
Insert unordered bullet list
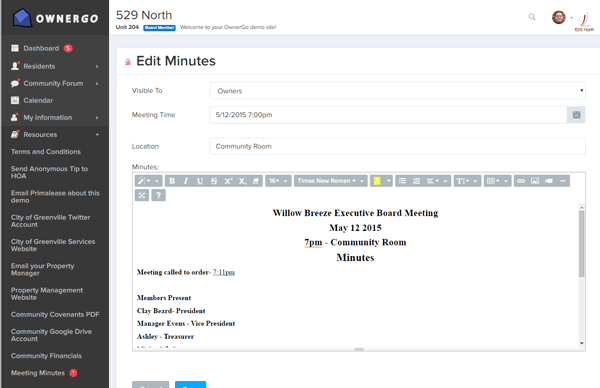coord(402,181)
